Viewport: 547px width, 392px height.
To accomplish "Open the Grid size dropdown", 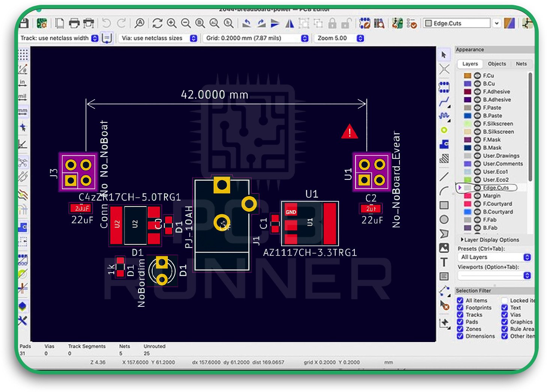I will pos(305,38).
